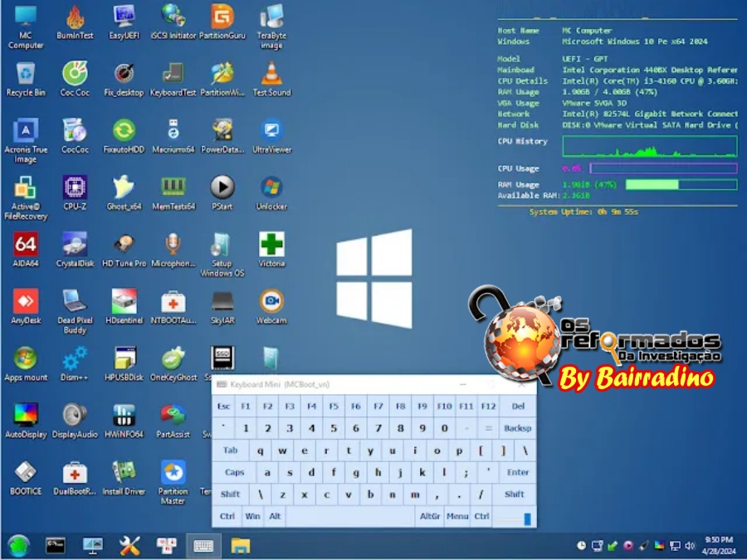Launch Dead Pixel Buddy

75,312
